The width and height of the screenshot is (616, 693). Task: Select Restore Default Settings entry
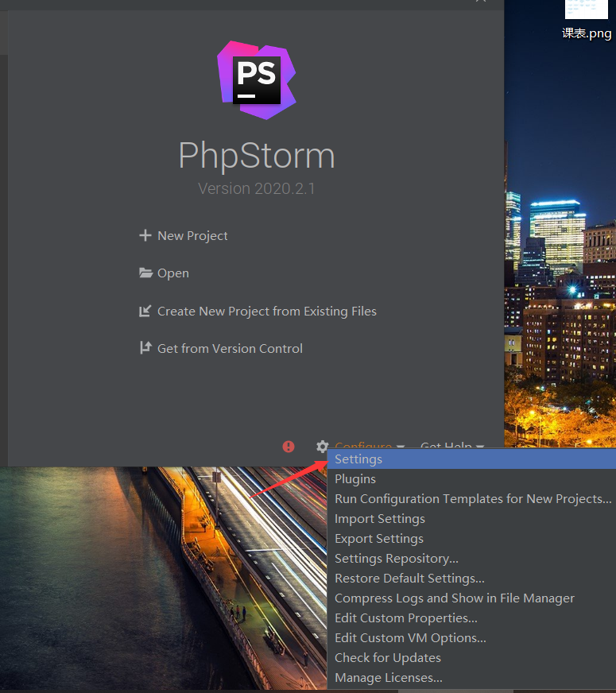point(471,579)
